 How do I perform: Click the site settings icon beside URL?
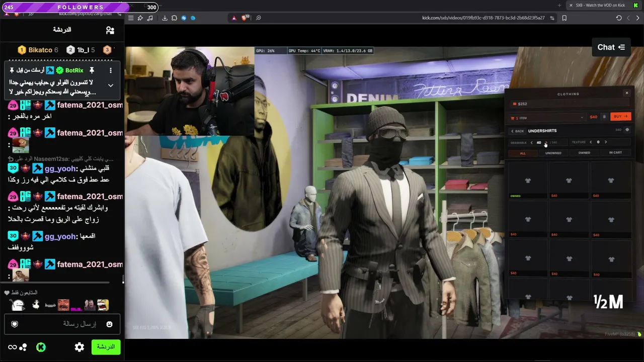click(x=552, y=18)
